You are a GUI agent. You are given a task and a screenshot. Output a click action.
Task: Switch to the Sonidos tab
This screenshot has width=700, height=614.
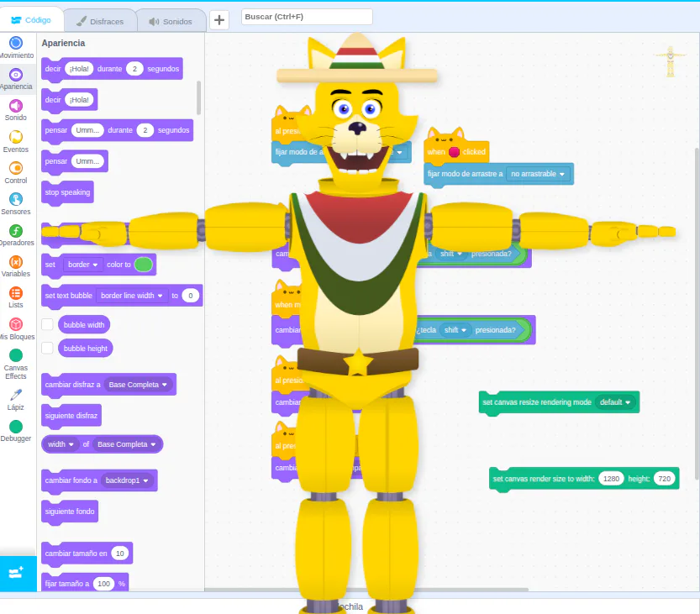click(x=171, y=21)
